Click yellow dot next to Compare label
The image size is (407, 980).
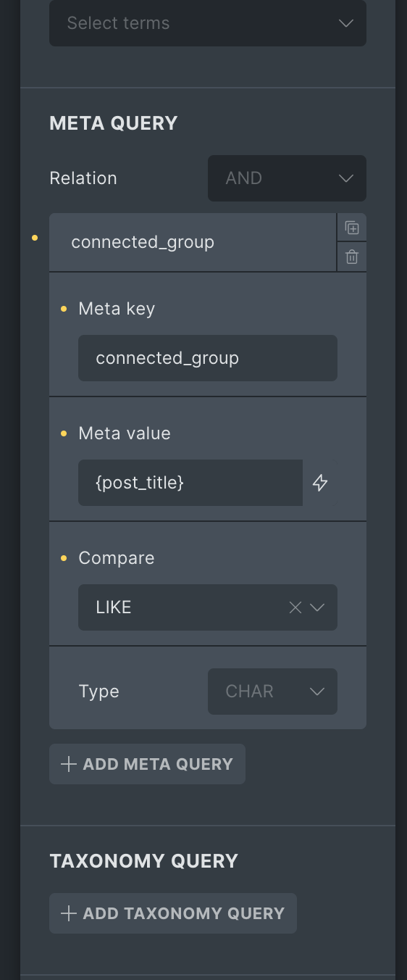coord(64,558)
